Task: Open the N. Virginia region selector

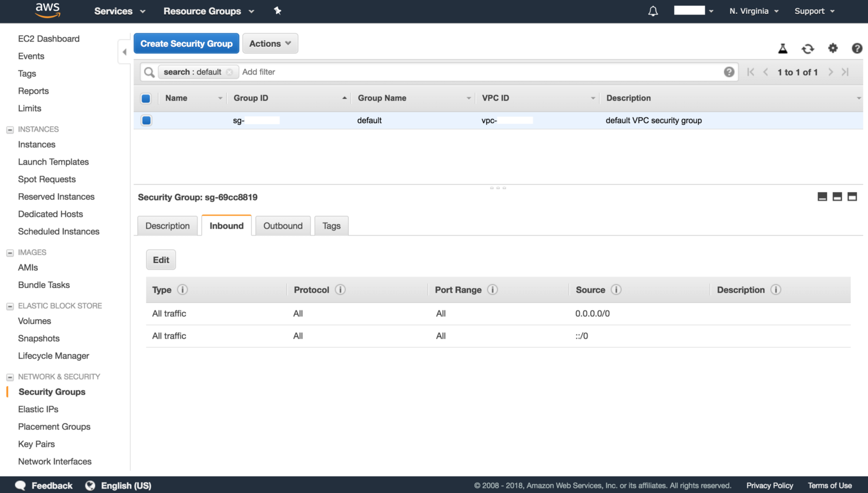Action: click(x=754, y=11)
